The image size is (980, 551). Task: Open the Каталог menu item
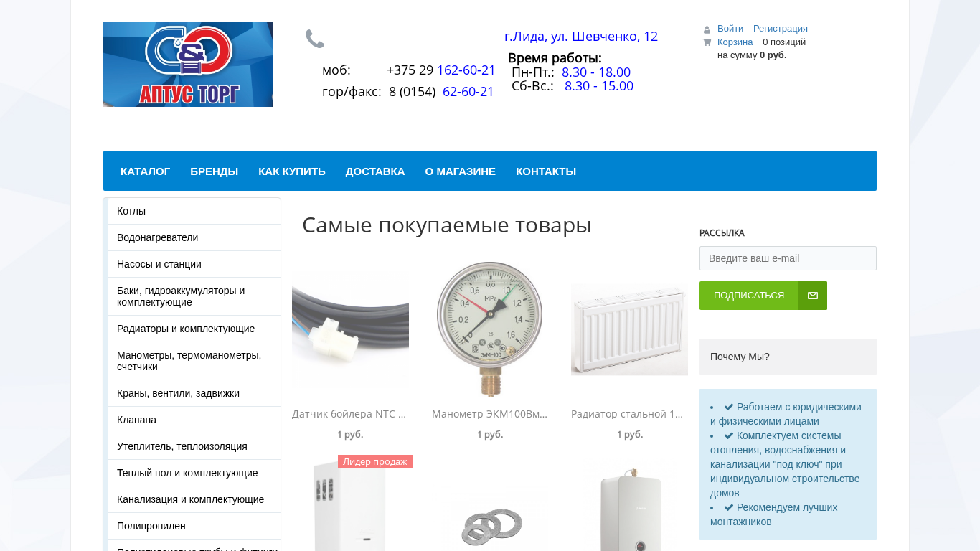146,171
